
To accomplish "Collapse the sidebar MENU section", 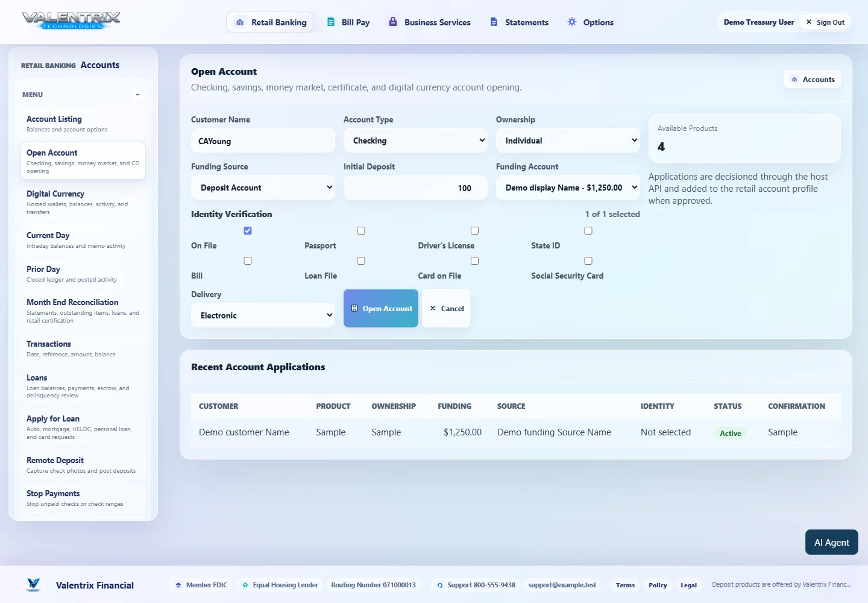I will pos(137,95).
